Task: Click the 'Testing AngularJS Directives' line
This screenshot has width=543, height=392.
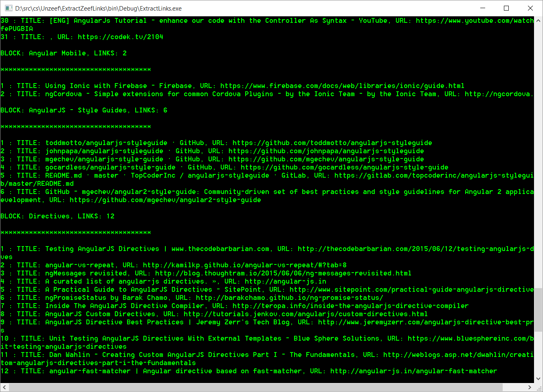Action: (x=267, y=249)
